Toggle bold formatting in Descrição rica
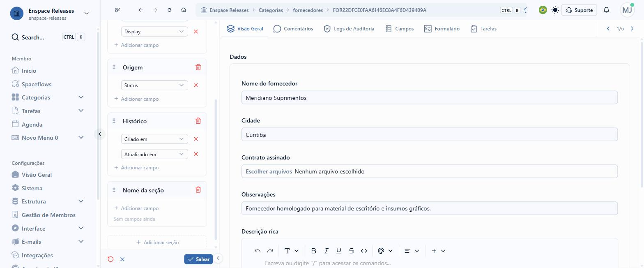 313,251
